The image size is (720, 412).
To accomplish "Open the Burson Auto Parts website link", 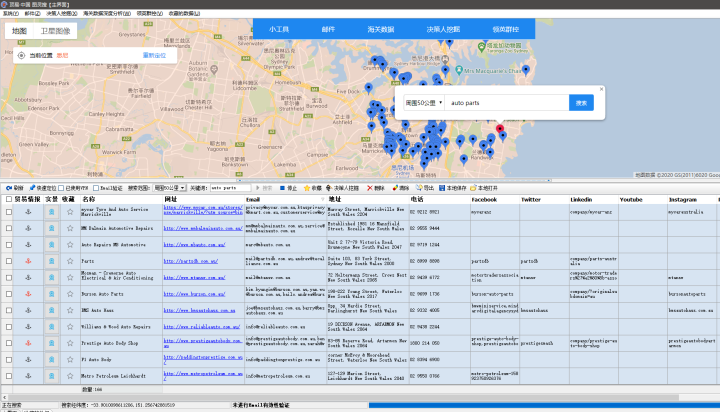I will coord(194,293).
